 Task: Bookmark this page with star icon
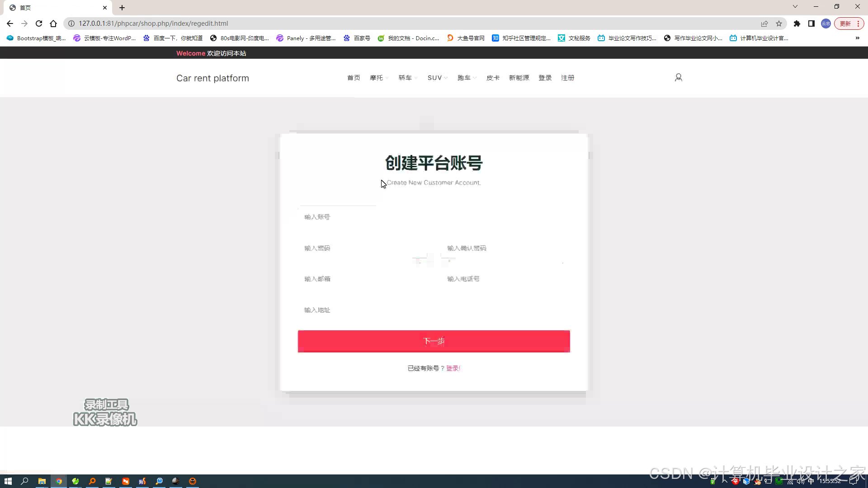pos(779,23)
